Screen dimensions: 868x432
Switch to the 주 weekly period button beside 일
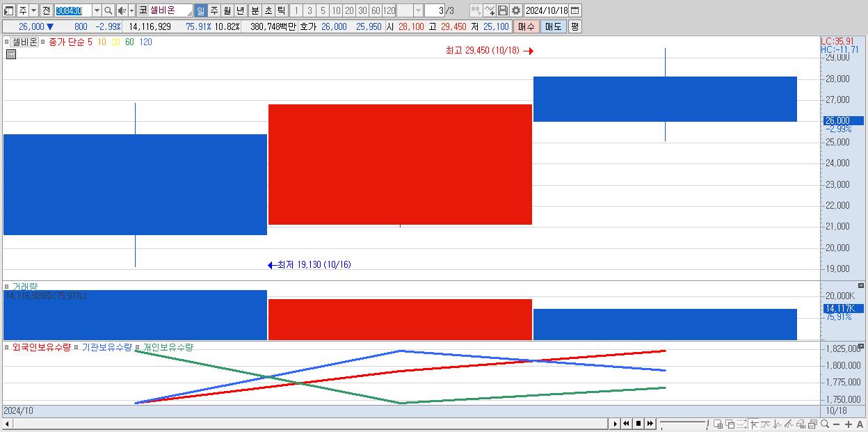click(x=214, y=10)
